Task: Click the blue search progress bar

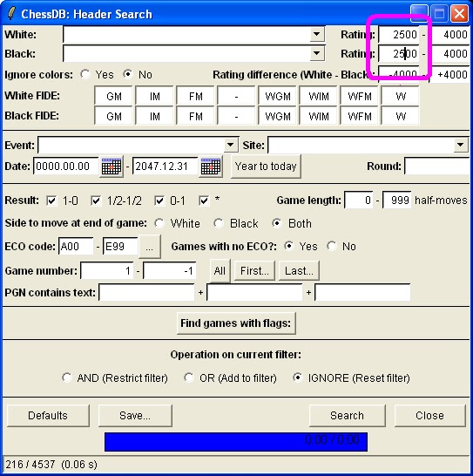Action: (x=236, y=442)
